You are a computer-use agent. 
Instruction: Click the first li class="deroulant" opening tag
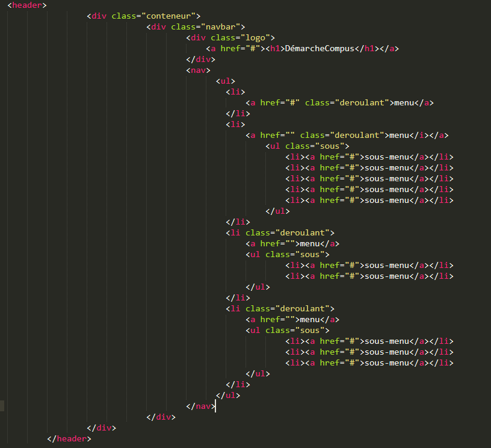coord(280,233)
